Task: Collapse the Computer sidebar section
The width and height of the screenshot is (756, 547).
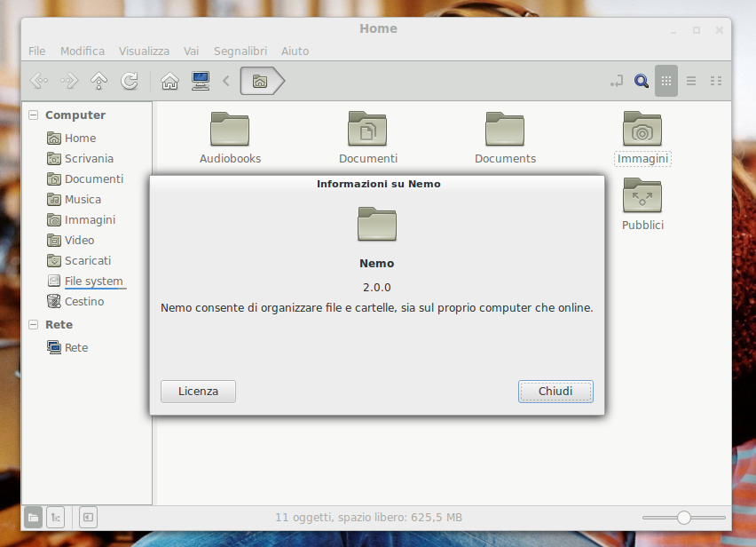Action: [33, 115]
